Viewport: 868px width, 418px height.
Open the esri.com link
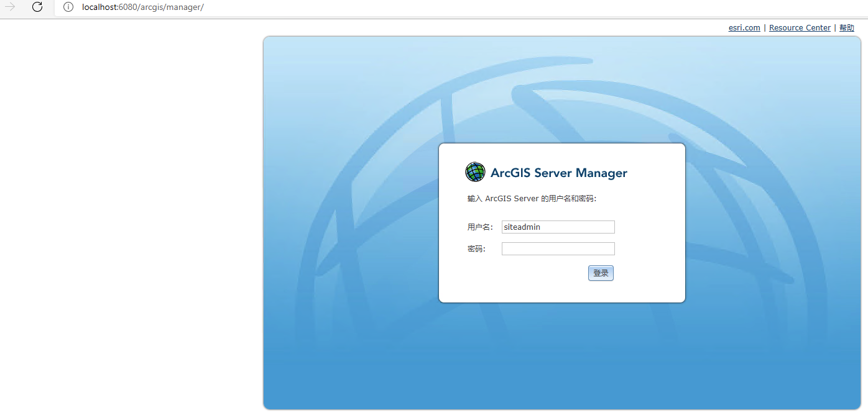click(744, 28)
